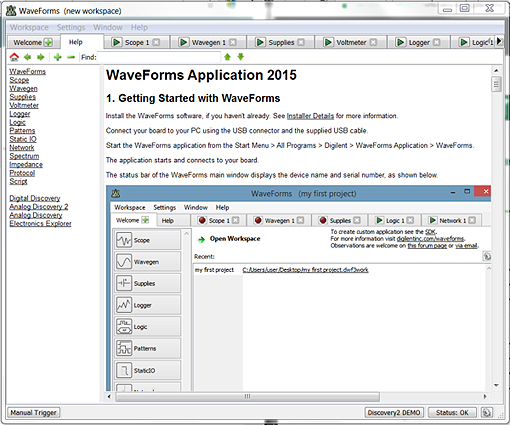Zoom in with green plus icon

click(x=58, y=57)
